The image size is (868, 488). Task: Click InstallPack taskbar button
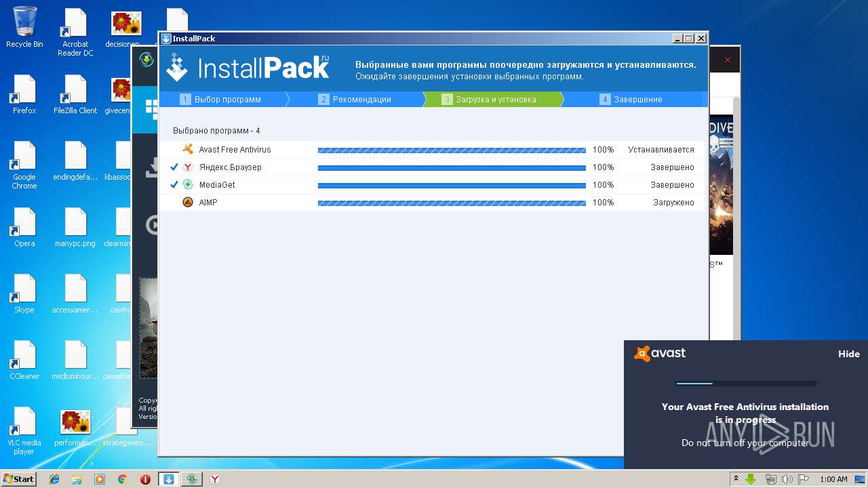click(169, 479)
